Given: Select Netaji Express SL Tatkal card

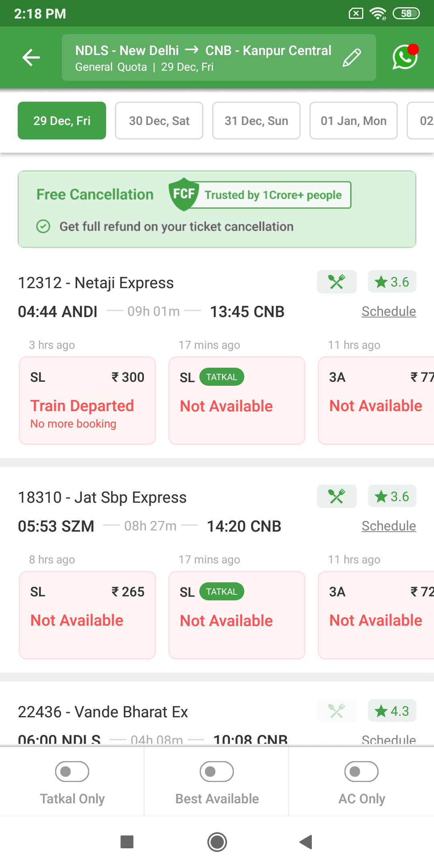Looking at the screenshot, I should click(237, 401).
